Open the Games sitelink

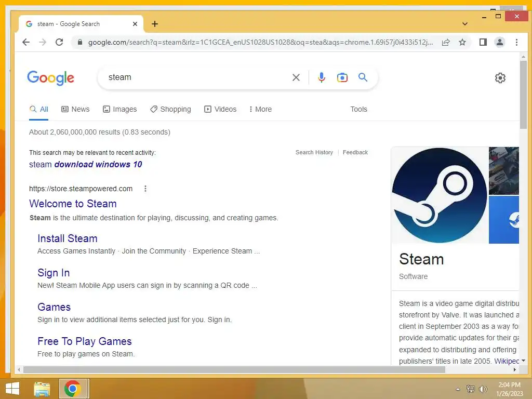(54, 307)
